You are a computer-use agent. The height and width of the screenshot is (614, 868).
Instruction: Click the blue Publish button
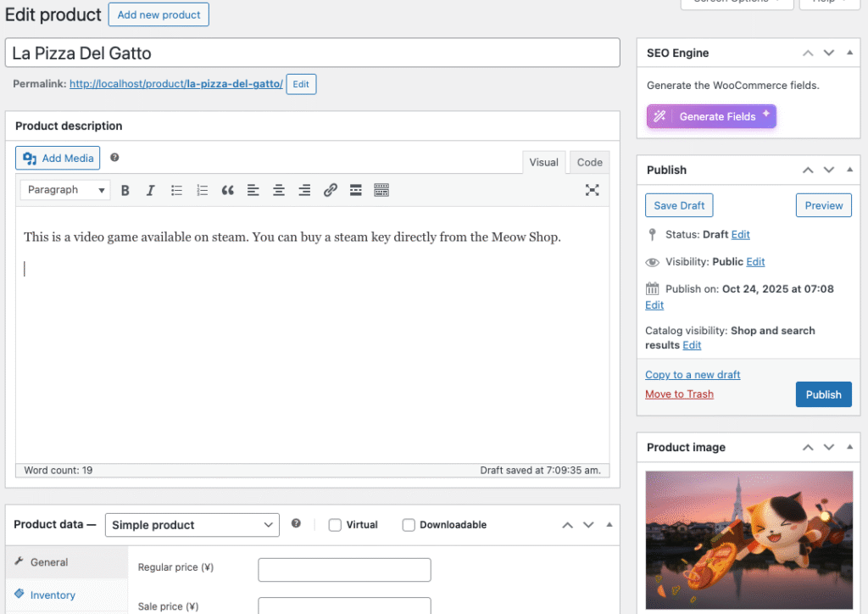point(823,394)
